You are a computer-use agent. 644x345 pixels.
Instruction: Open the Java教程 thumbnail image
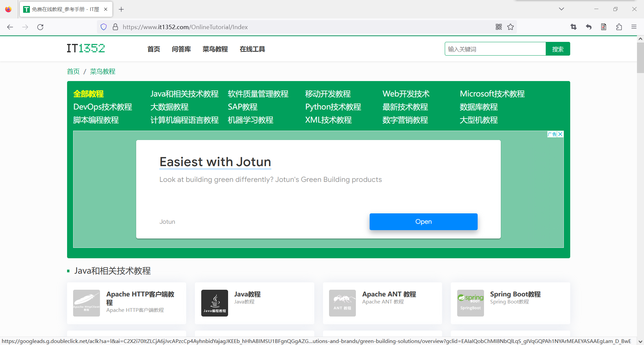(215, 303)
